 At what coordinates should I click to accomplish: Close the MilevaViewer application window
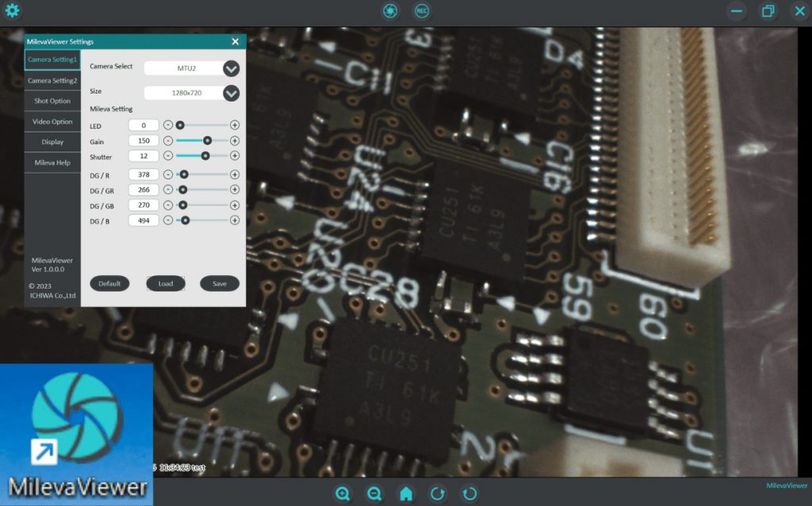click(799, 11)
